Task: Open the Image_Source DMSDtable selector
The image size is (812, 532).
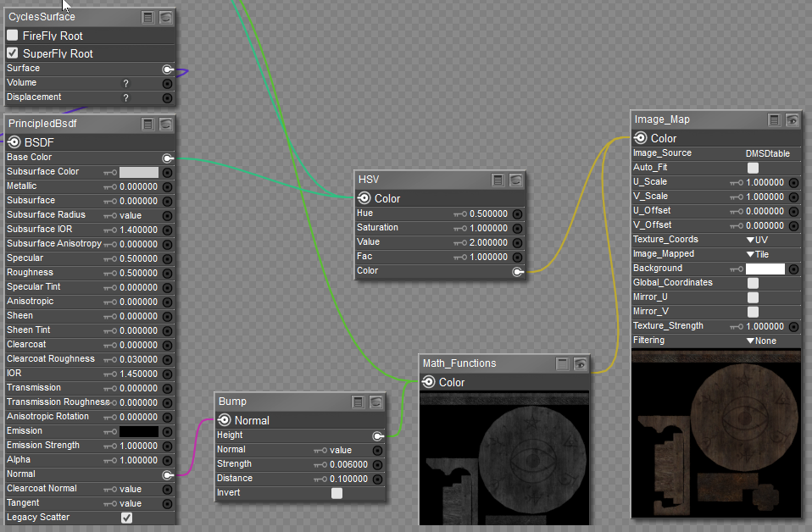Action: (768, 153)
